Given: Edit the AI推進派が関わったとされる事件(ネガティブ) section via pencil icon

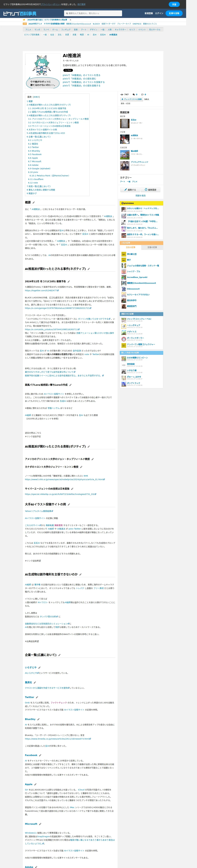Looking at the screenshot, I should pyautogui.click(x=89, y=269).
